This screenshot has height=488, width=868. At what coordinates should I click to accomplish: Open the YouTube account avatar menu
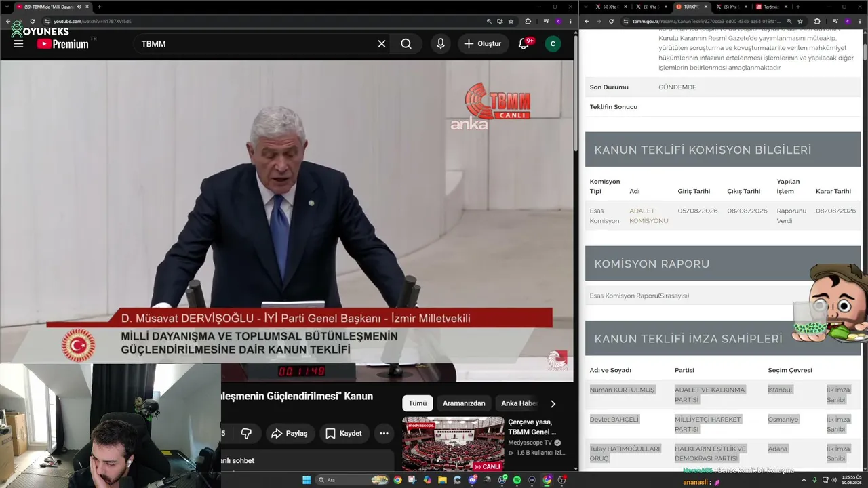point(553,43)
